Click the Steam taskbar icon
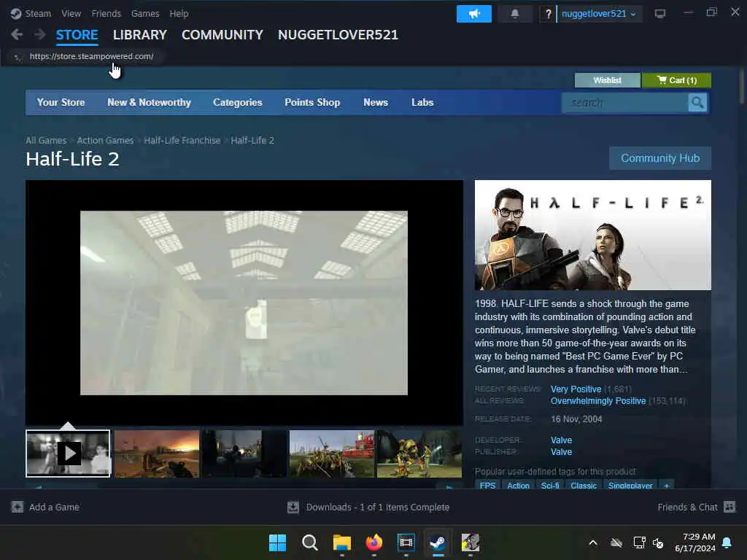The width and height of the screenshot is (747, 560). pyautogui.click(x=438, y=542)
